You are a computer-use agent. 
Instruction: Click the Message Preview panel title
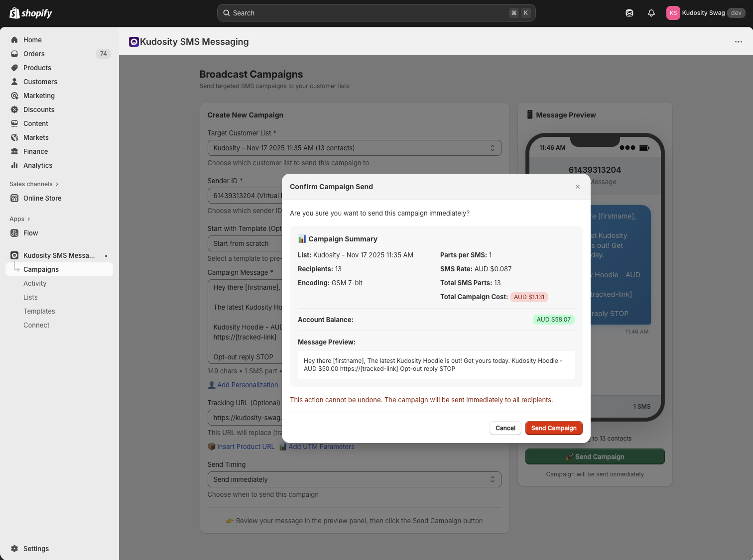(x=566, y=115)
